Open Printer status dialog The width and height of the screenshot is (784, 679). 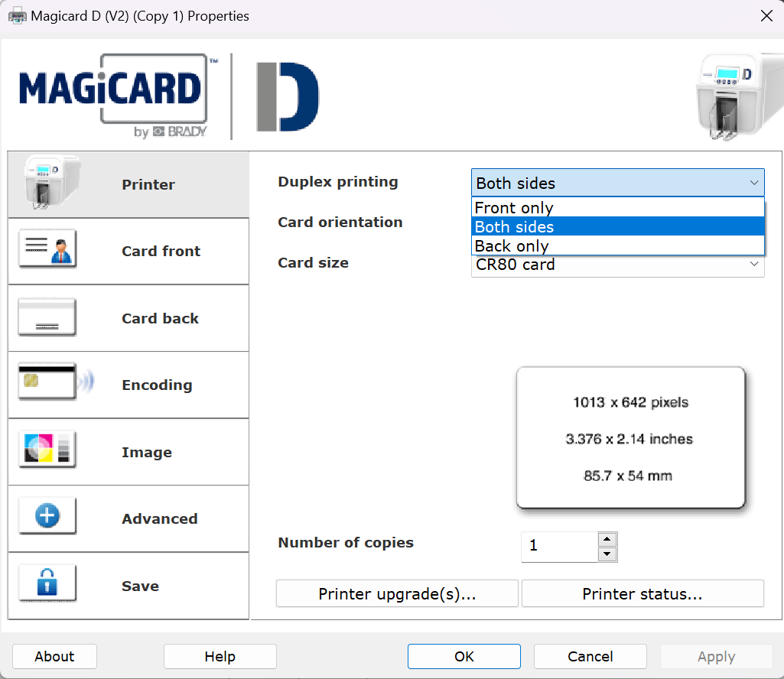pos(642,593)
